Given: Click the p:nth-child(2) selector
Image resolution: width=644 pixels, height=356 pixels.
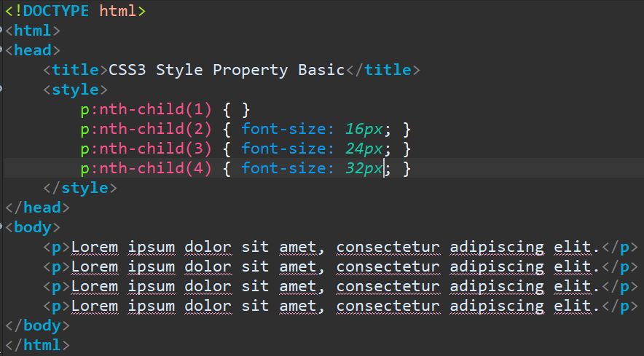Looking at the screenshot, I should [x=146, y=130].
